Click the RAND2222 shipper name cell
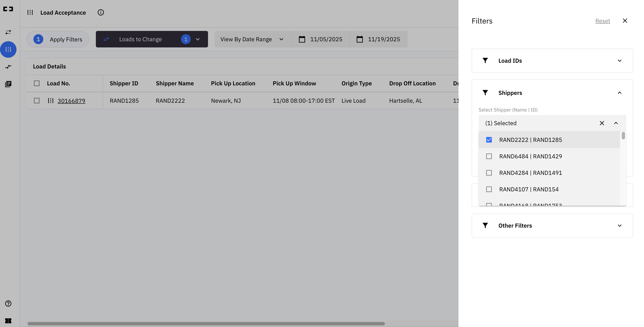This screenshot has height=327, width=644. (x=170, y=101)
